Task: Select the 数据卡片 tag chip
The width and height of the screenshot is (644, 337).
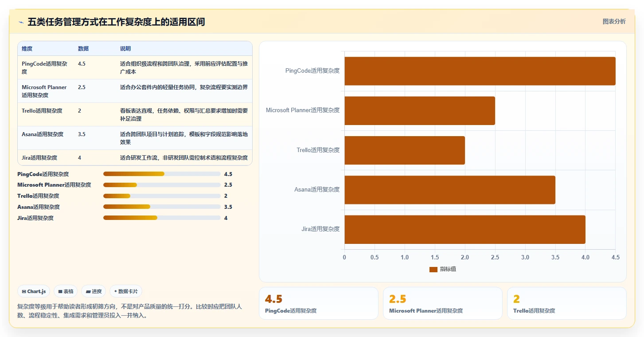Action: click(126, 291)
